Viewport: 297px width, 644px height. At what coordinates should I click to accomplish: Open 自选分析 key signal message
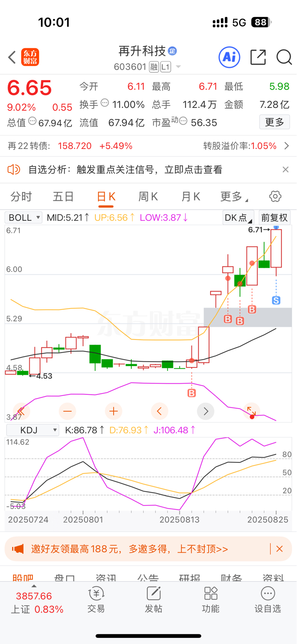pos(126,169)
